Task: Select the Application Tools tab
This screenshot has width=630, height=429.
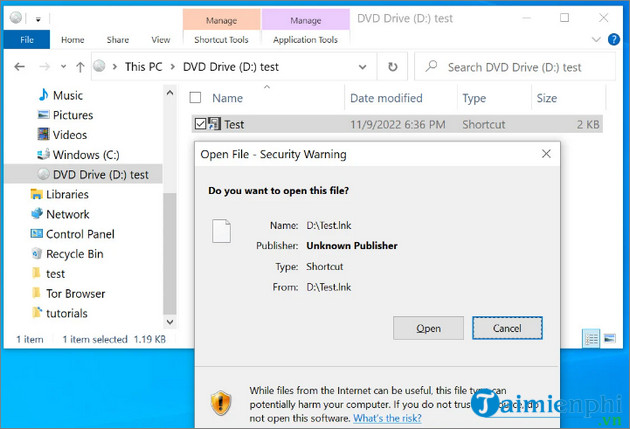Action: (x=305, y=40)
